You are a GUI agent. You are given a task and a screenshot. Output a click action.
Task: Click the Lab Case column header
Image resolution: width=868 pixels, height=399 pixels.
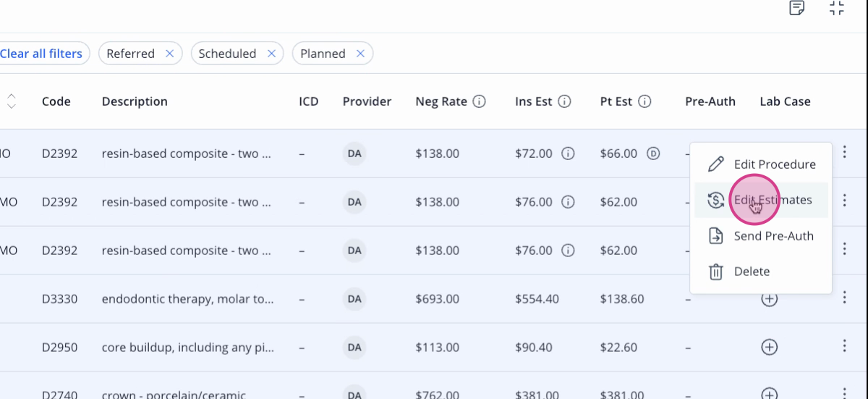[785, 101]
